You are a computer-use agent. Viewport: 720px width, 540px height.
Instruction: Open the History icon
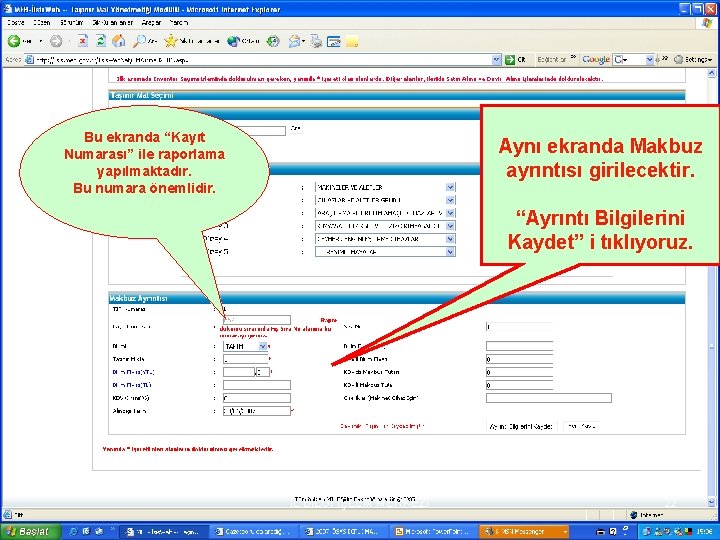(273, 41)
